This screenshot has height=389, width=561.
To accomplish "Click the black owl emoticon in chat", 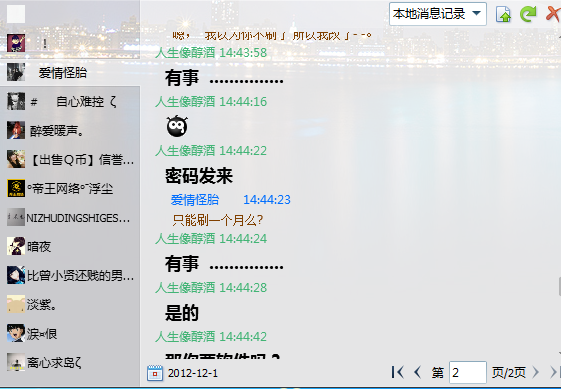I will coord(177,126).
